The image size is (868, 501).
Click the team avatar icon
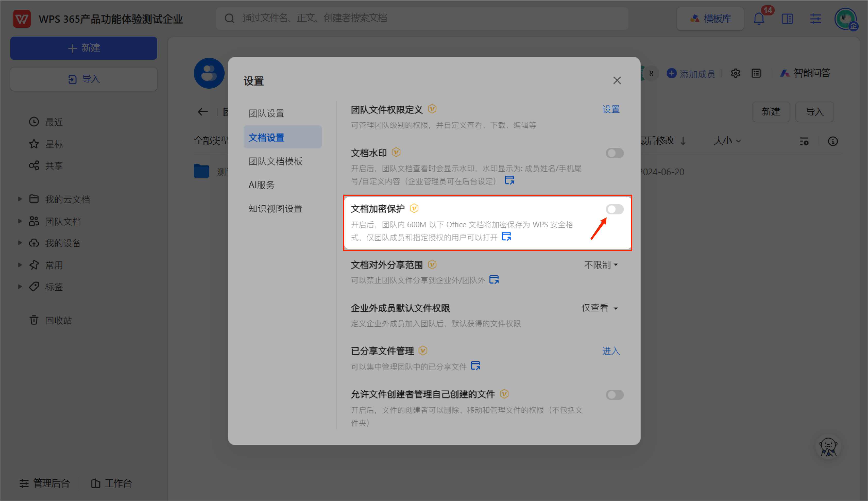[209, 73]
